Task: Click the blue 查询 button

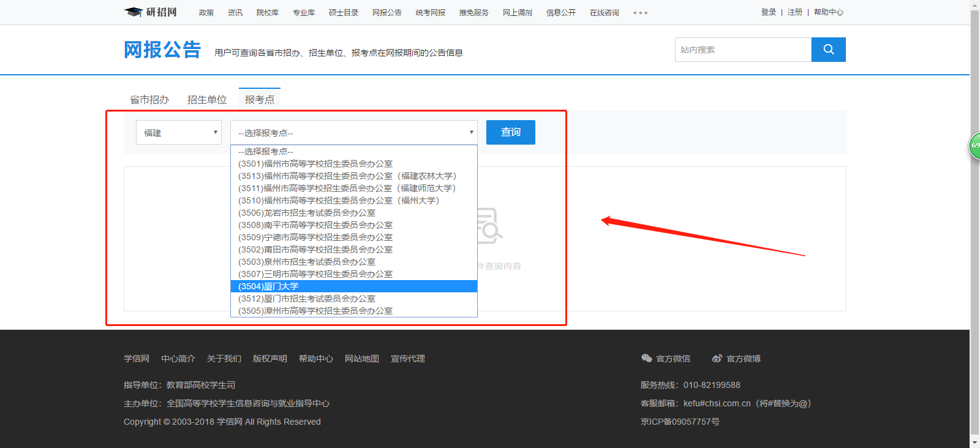Action: click(511, 132)
